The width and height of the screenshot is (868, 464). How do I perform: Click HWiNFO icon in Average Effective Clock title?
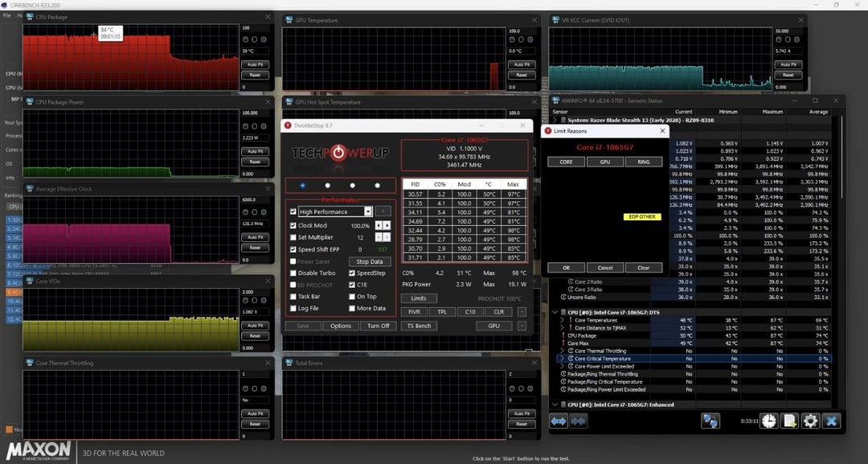(x=30, y=189)
